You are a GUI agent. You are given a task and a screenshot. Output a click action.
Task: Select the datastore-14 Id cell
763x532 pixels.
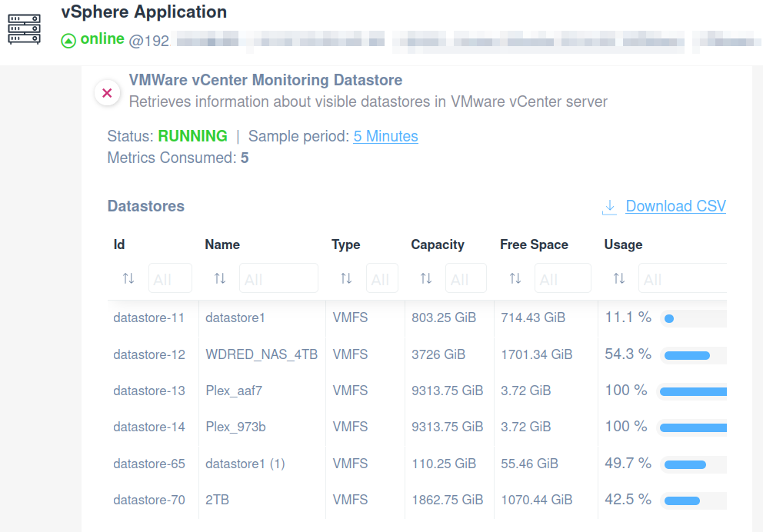[x=149, y=427]
